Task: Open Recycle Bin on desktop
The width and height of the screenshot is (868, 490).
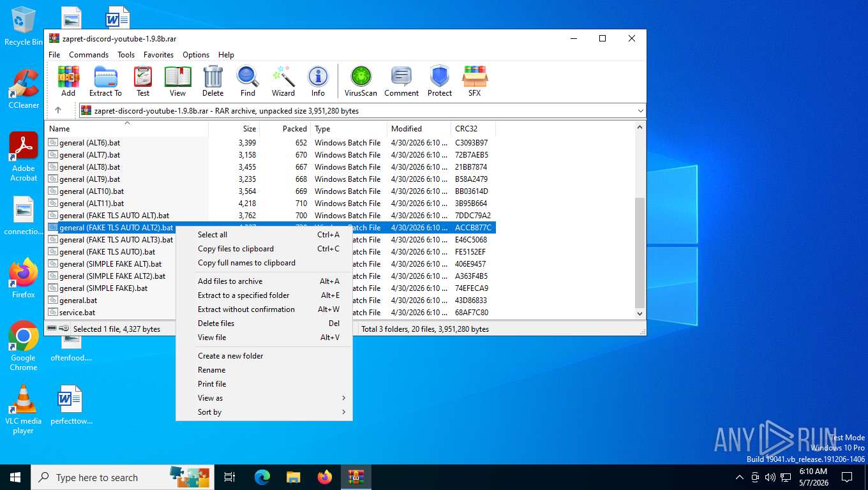Action: (x=23, y=26)
